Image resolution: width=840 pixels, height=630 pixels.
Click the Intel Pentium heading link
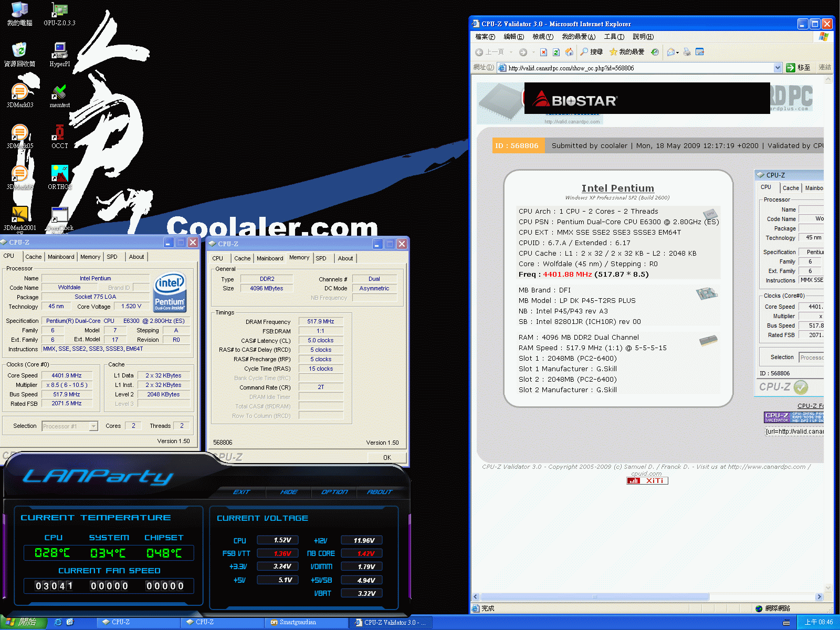point(617,188)
